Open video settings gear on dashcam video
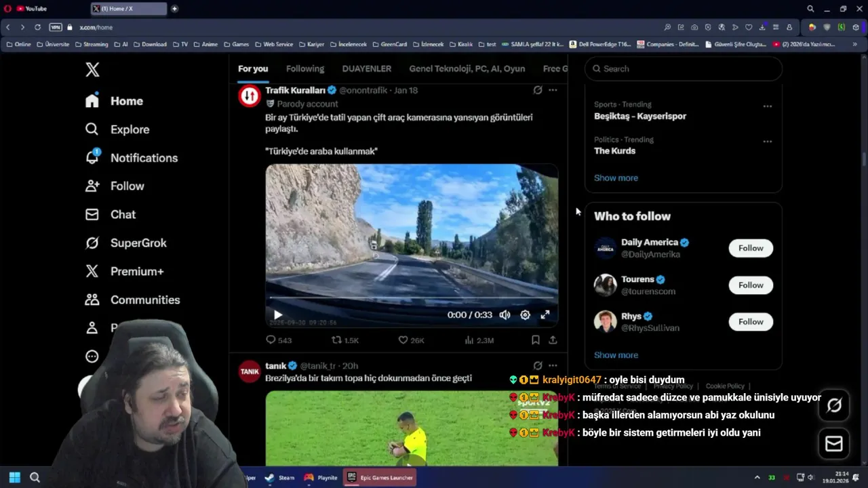The width and height of the screenshot is (868, 488). [x=525, y=314]
